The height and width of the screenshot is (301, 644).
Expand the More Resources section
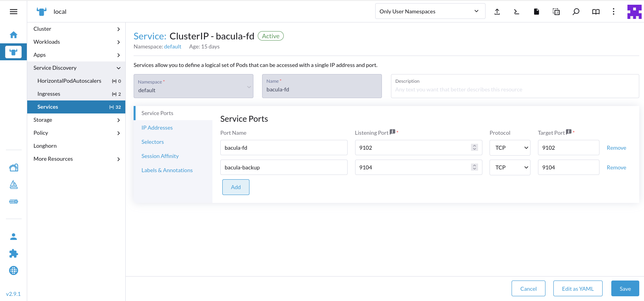(76, 159)
